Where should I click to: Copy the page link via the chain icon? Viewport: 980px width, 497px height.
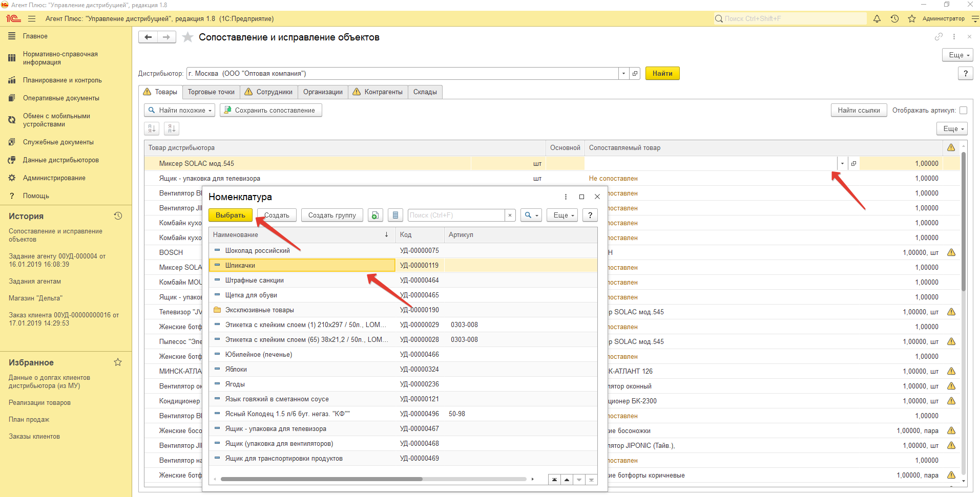(x=939, y=37)
